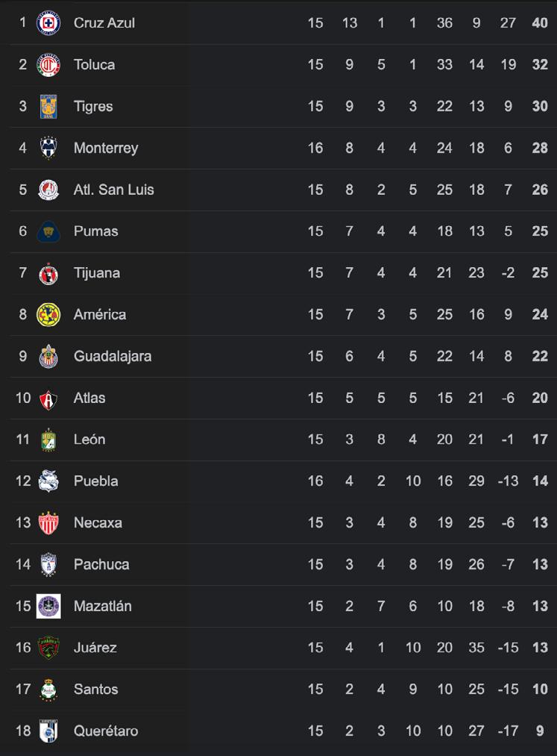Click the Toluca club logo
The width and height of the screenshot is (557, 756).
click(x=48, y=65)
